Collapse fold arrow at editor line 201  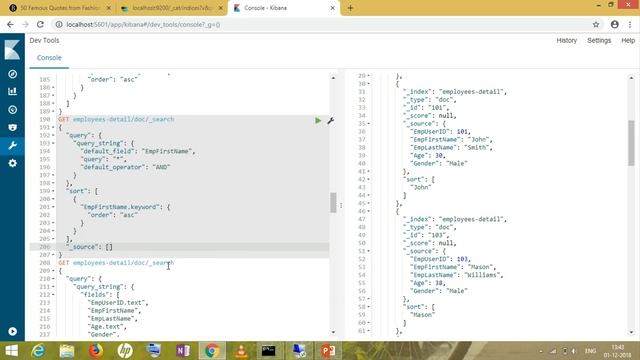coord(53,207)
